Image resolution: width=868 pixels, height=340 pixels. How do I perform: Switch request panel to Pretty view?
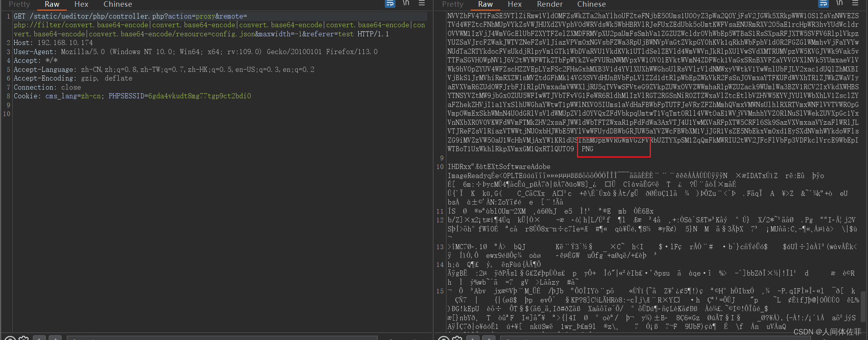click(x=19, y=4)
